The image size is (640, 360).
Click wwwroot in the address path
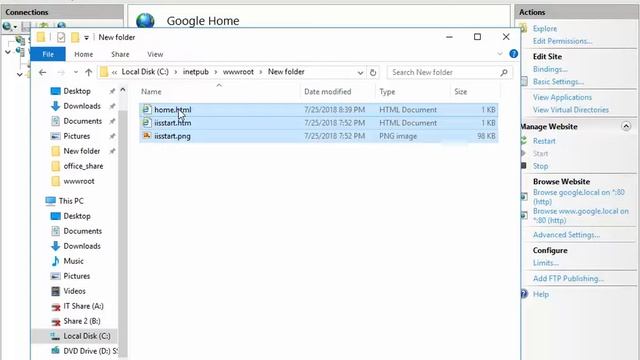point(238,72)
